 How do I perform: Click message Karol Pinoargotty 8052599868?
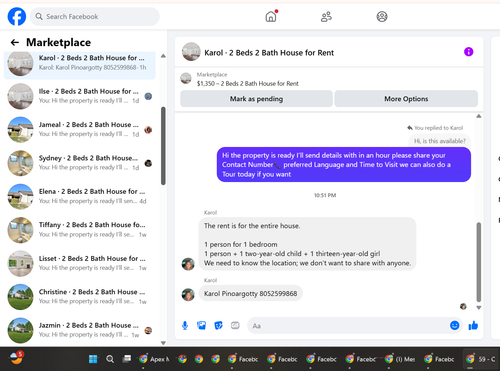250,293
